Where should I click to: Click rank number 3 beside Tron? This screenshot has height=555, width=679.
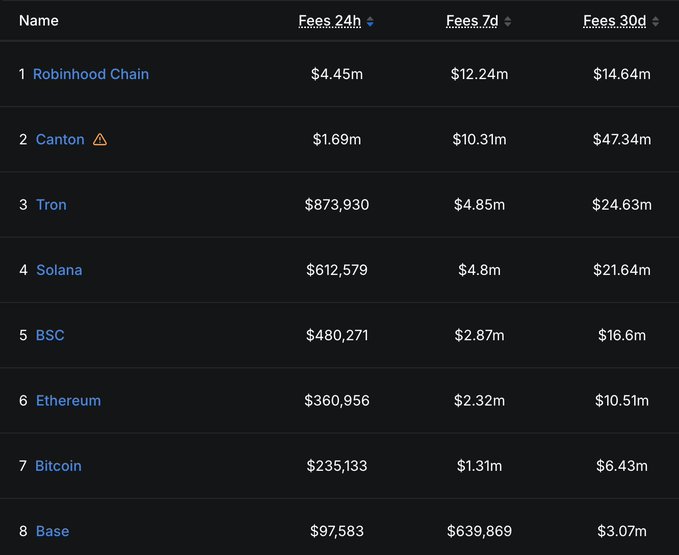(23, 204)
